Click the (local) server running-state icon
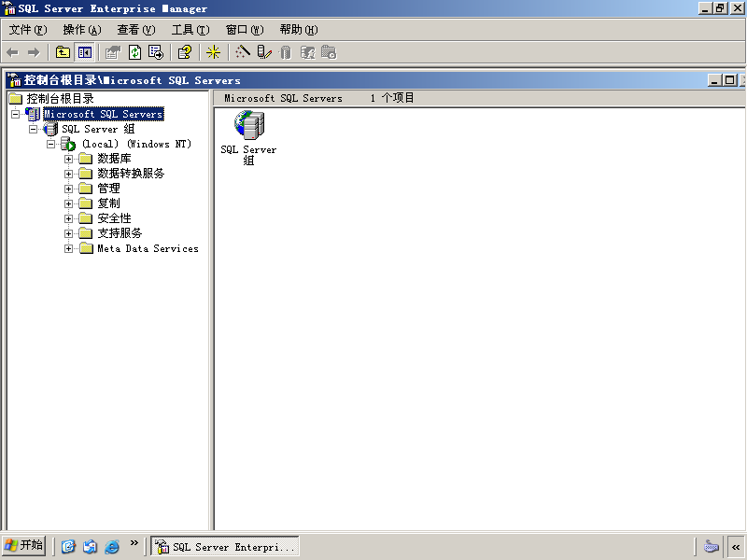This screenshot has width=747, height=560. click(x=68, y=144)
